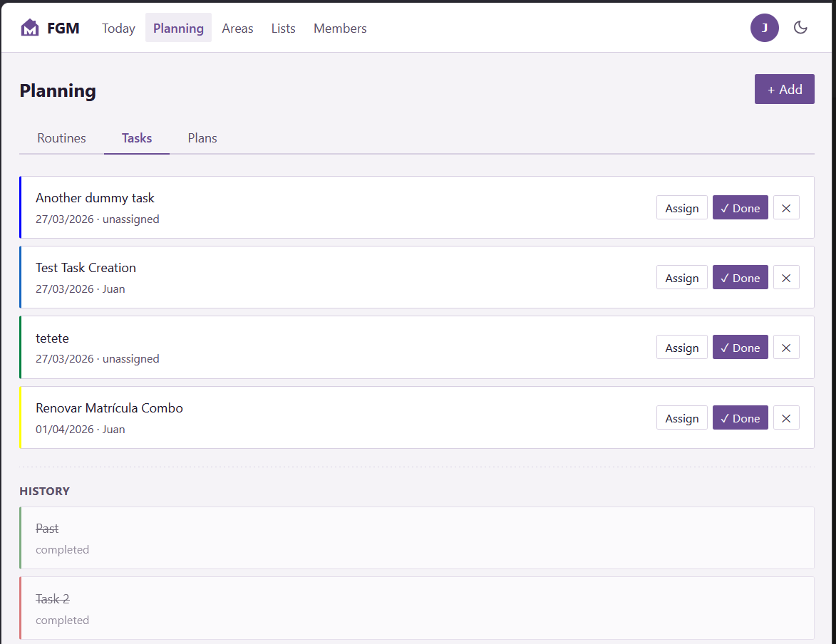Viewport: 836px width, 644px height.
Task: Click the FGM brand name
Action: coord(63,28)
